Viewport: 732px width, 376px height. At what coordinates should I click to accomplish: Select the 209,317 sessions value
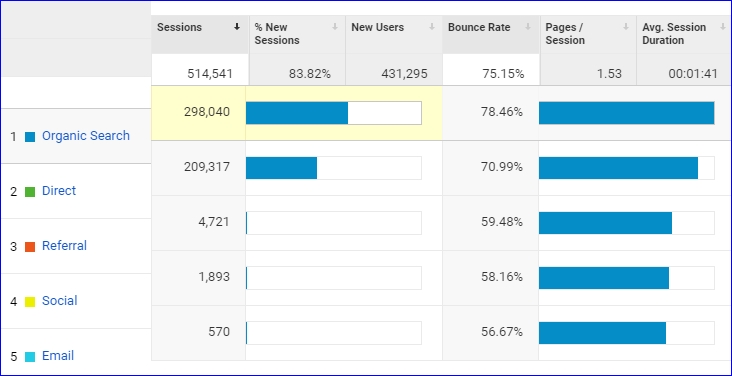tap(207, 167)
